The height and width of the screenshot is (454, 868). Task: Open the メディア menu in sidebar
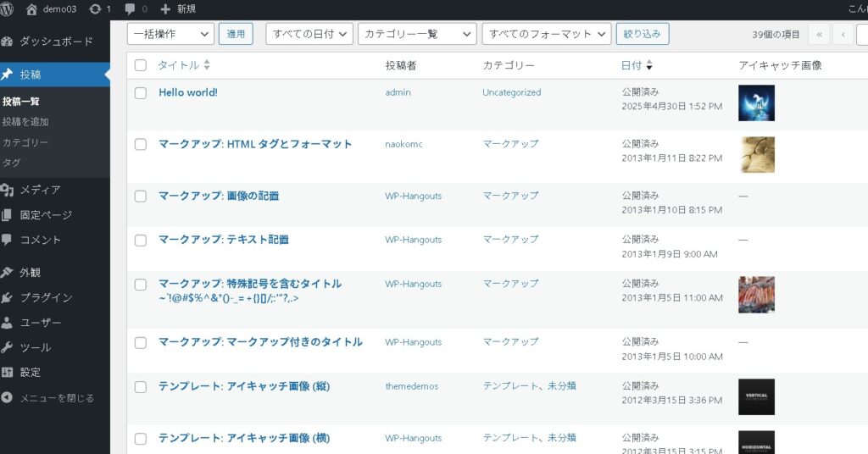[x=40, y=190]
